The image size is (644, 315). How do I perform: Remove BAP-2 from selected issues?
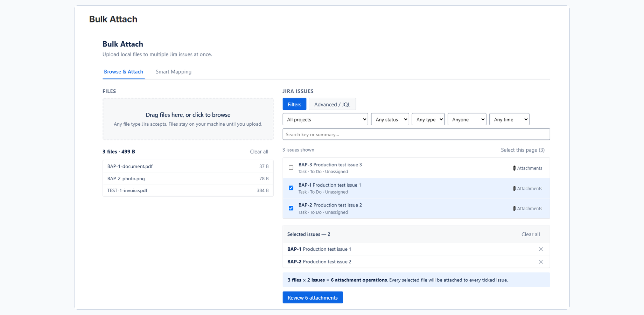click(541, 262)
